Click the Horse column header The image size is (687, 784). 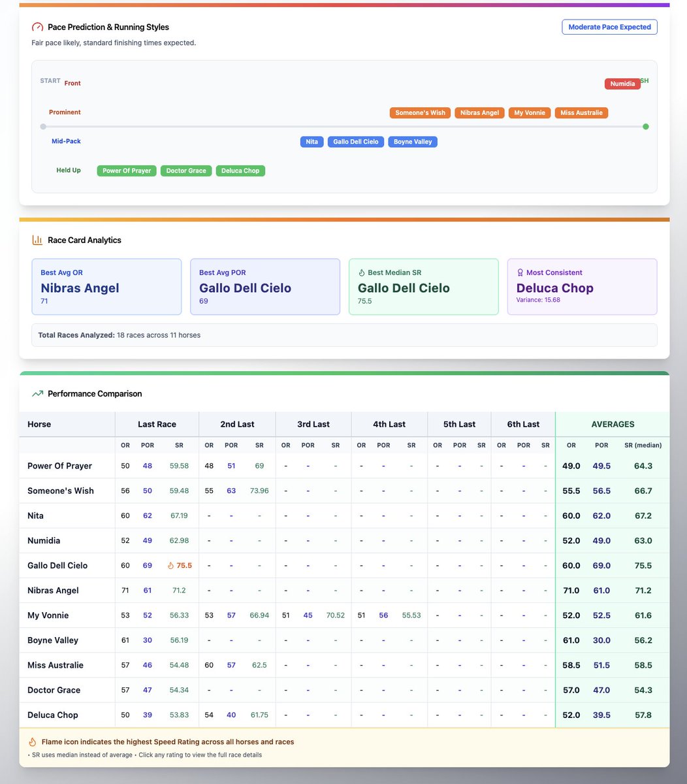pyautogui.click(x=39, y=425)
